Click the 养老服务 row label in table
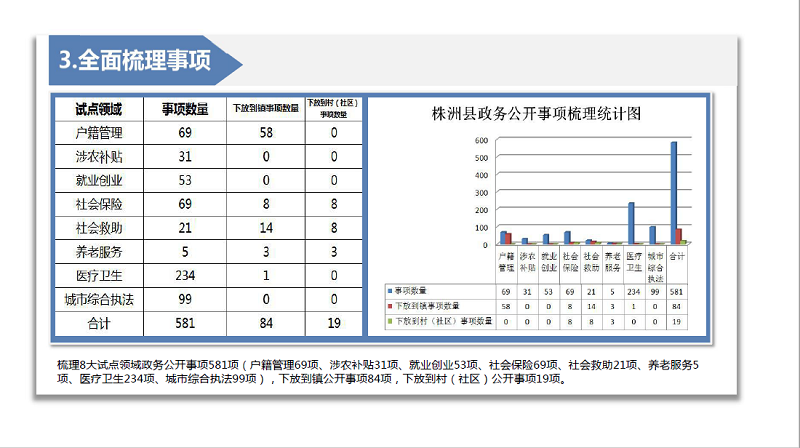Image resolution: width=800 pixels, height=448 pixels. tap(98, 252)
